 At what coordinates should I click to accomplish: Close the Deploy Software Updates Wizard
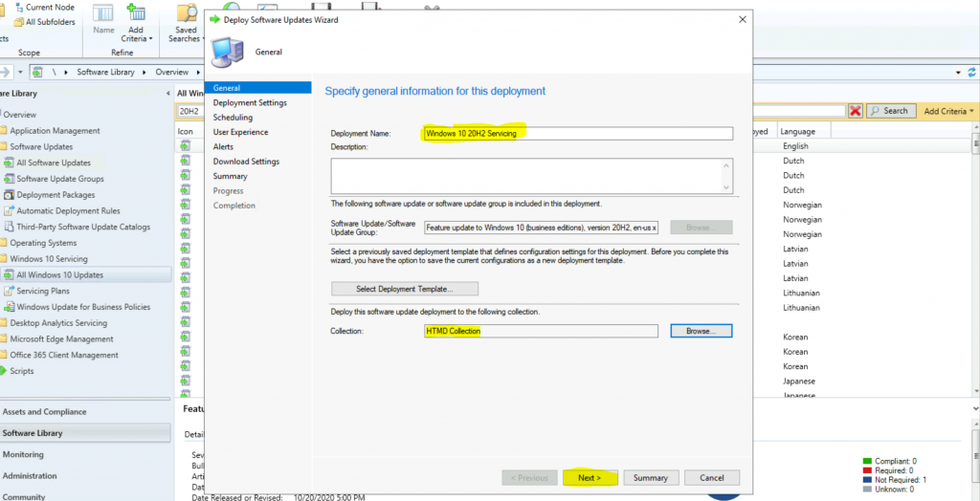tap(743, 19)
